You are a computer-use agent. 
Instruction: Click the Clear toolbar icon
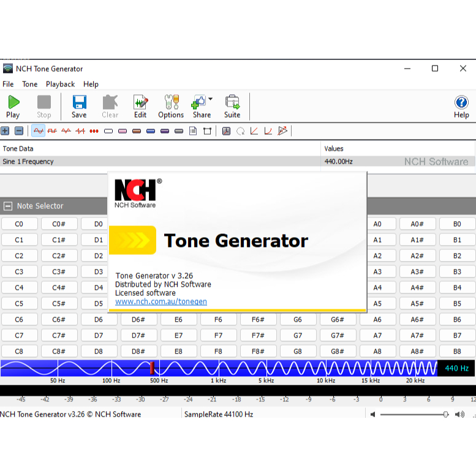click(x=110, y=106)
